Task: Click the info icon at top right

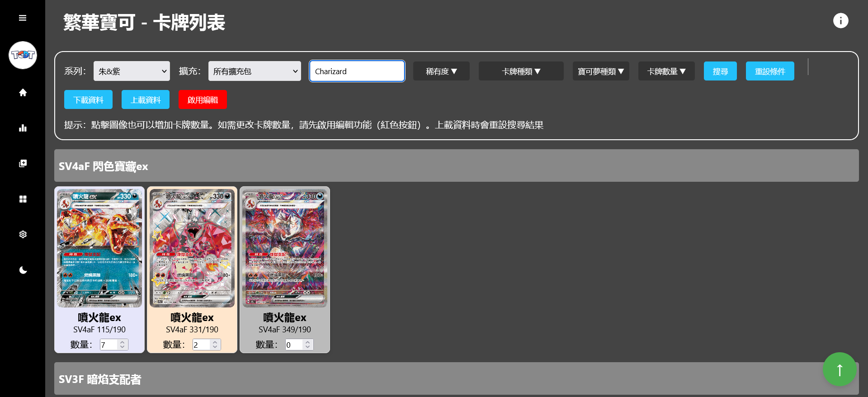Action: (x=840, y=21)
